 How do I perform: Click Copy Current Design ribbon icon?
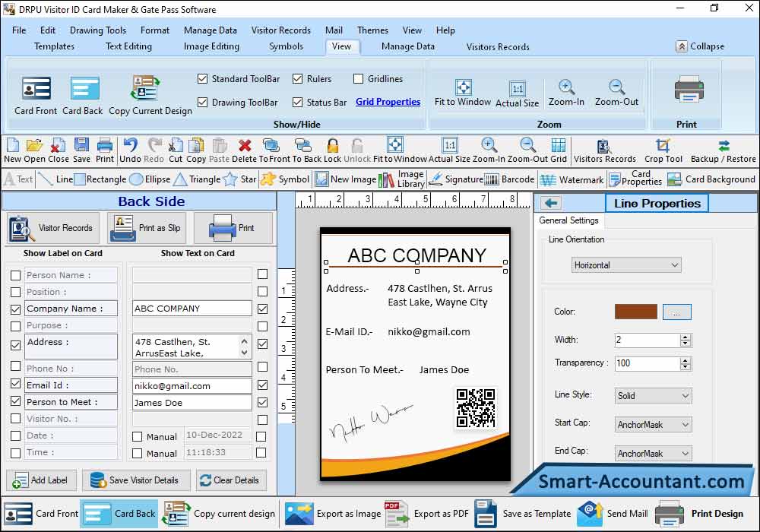coord(145,88)
